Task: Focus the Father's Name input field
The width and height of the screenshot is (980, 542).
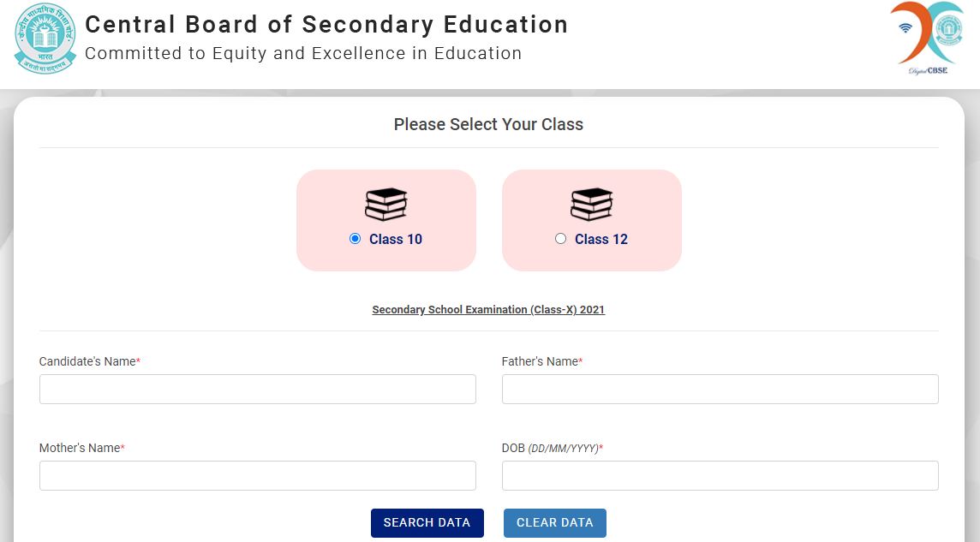Action: click(720, 389)
